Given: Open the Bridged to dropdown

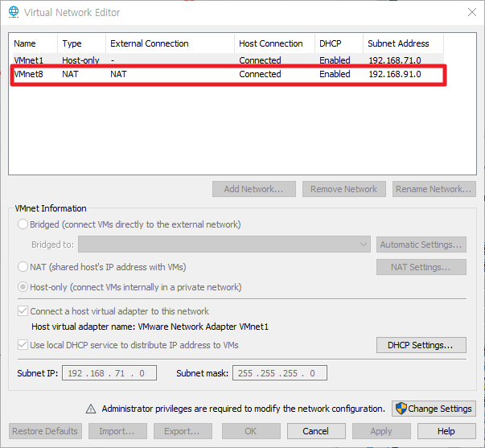Looking at the screenshot, I should click(x=224, y=245).
